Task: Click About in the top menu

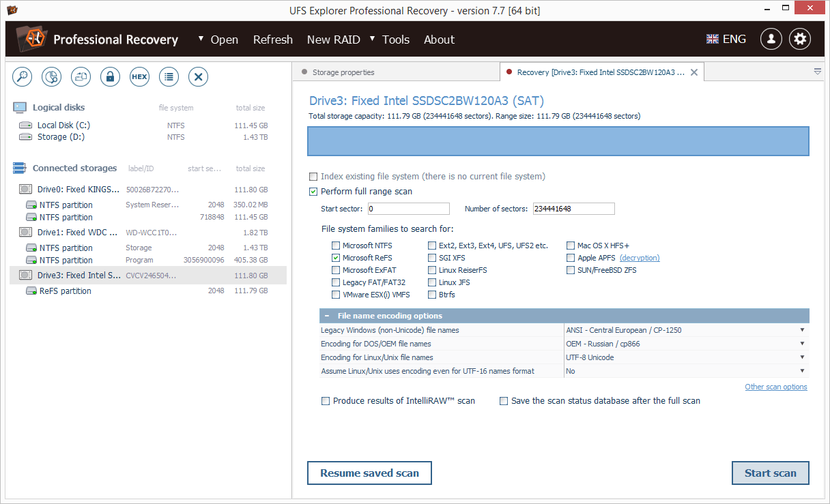Action: coord(439,40)
